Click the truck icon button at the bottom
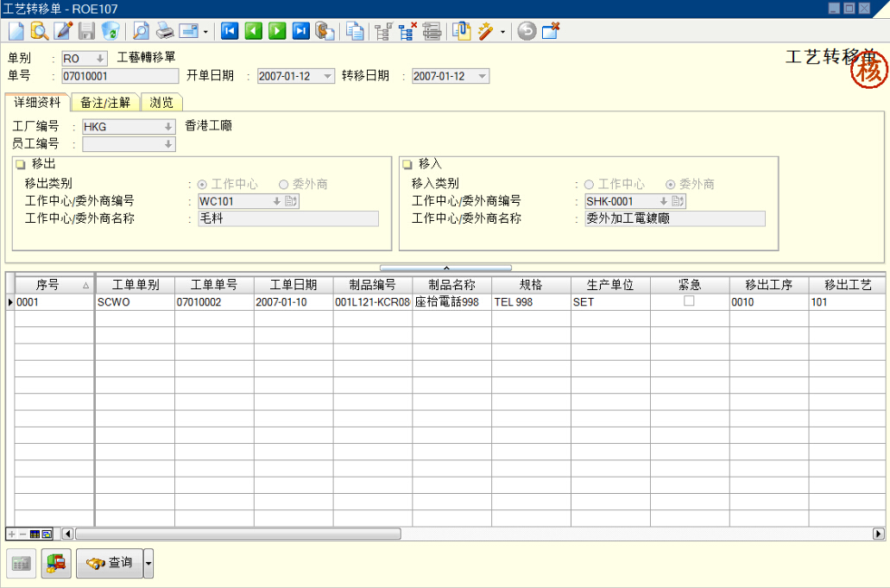Screen dimensions: 890x588 (x=56, y=563)
